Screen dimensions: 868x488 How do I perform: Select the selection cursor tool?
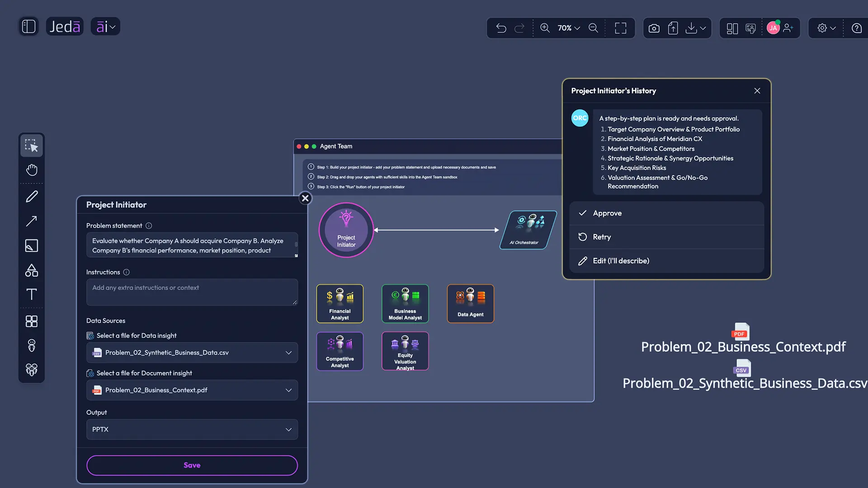(x=31, y=145)
